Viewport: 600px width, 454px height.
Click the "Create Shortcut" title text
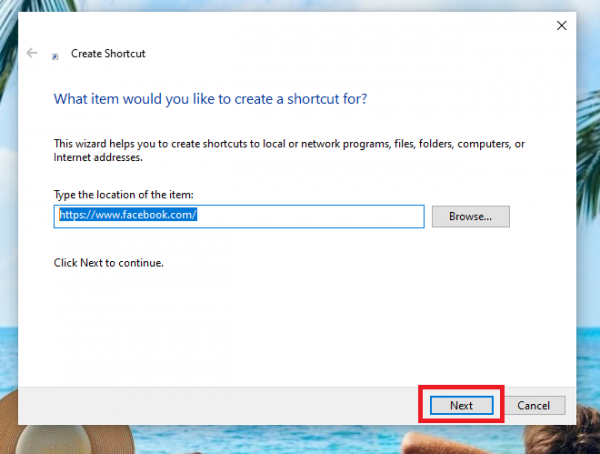pos(108,54)
